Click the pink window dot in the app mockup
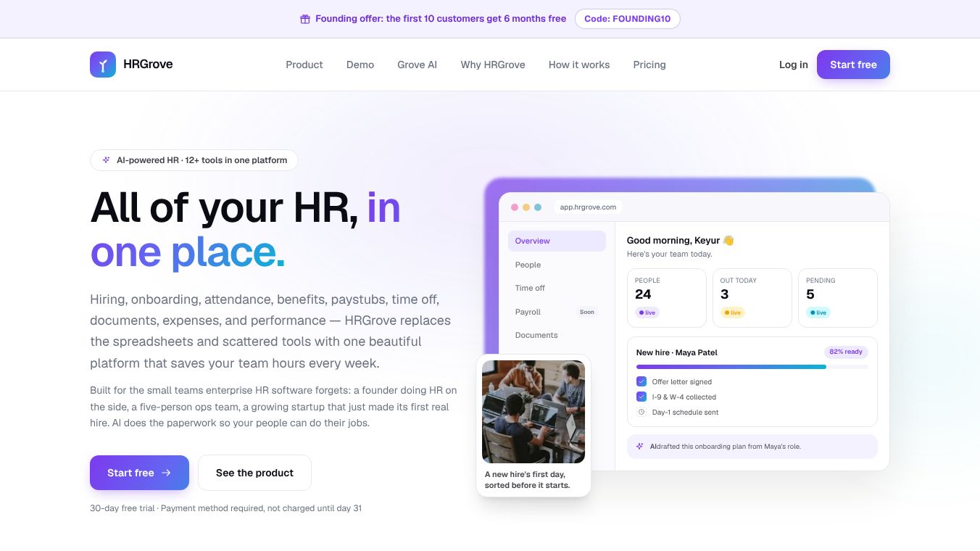This screenshot has width=980, height=551. 515,207
